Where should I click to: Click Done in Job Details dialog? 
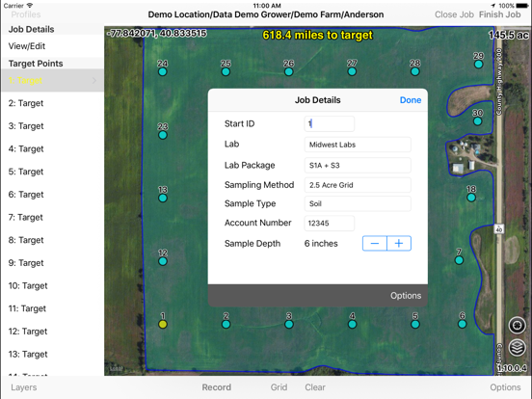[x=411, y=100]
